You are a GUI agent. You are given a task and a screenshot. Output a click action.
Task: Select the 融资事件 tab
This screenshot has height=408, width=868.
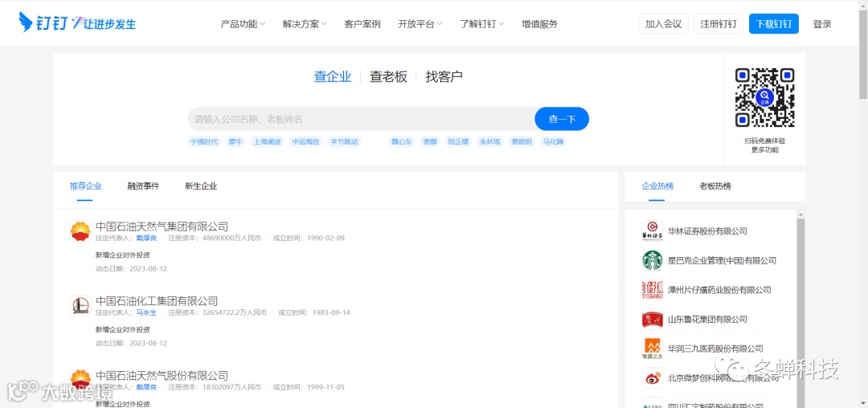click(x=143, y=186)
